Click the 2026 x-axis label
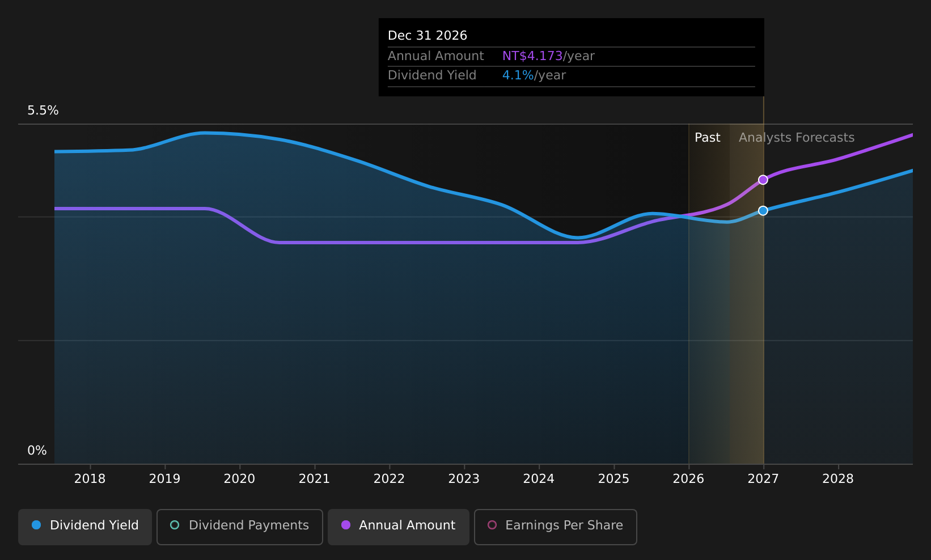 (x=688, y=479)
